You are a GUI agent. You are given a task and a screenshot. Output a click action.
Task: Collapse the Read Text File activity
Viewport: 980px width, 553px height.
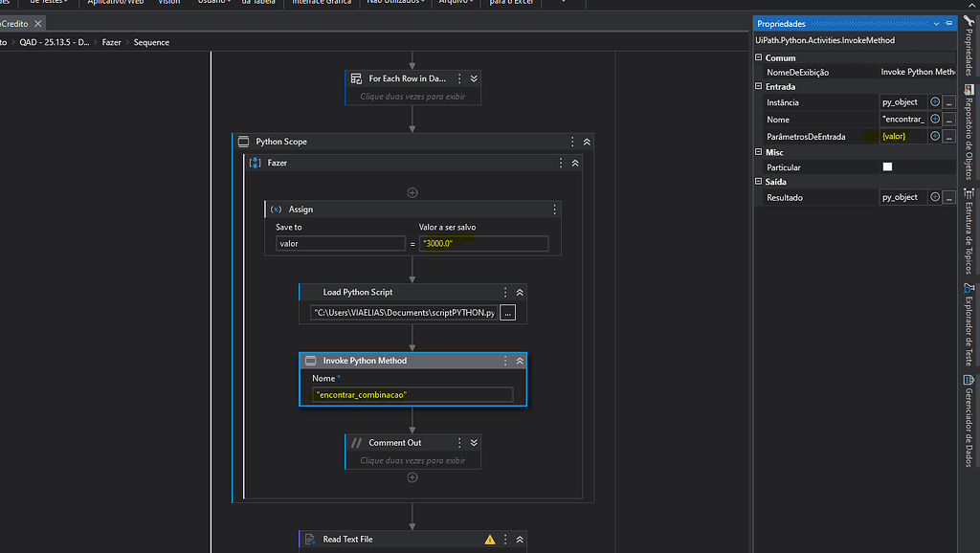click(520, 540)
